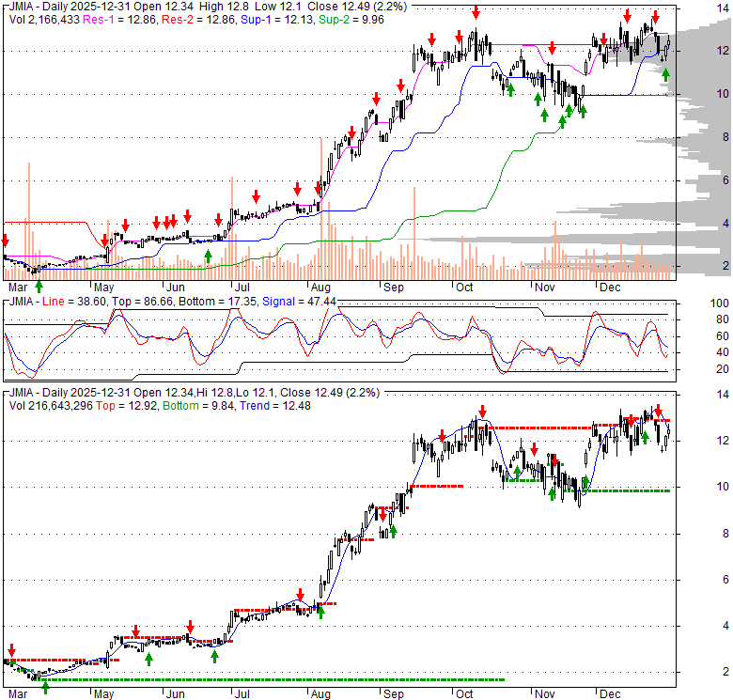Click the 'Sup-1 = 12.13' legend label

(x=277, y=20)
